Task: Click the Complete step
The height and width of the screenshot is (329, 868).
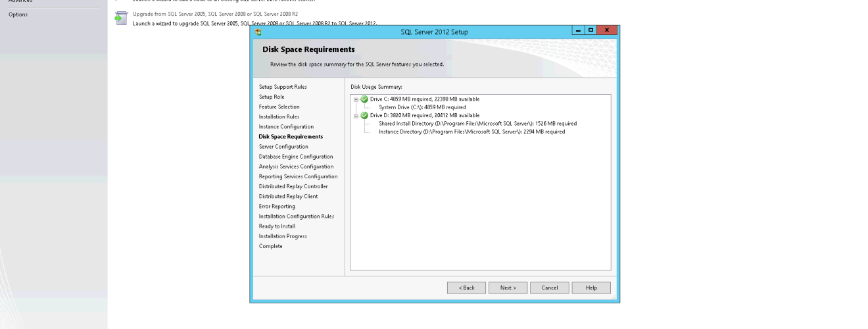Action: (x=270, y=246)
